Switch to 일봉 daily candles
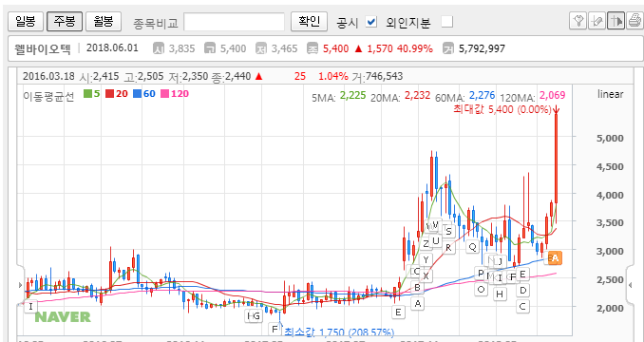Screen dimensions: 644x342 click(x=26, y=21)
